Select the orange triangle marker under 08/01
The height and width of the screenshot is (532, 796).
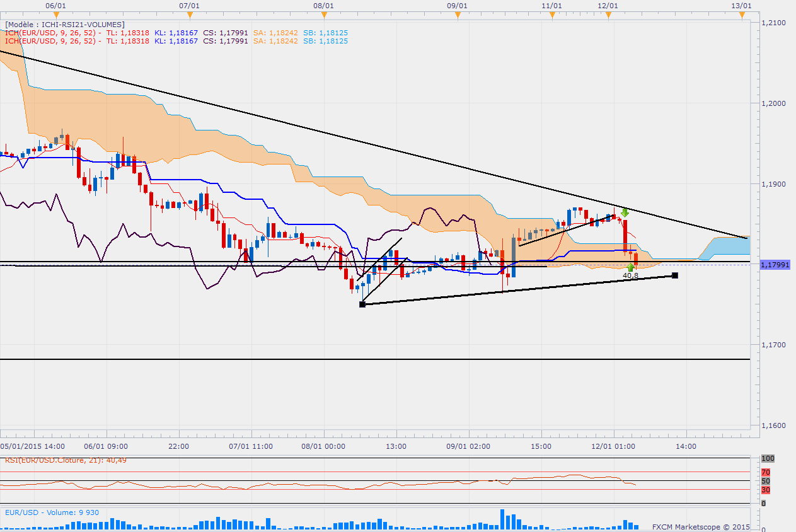click(x=323, y=15)
